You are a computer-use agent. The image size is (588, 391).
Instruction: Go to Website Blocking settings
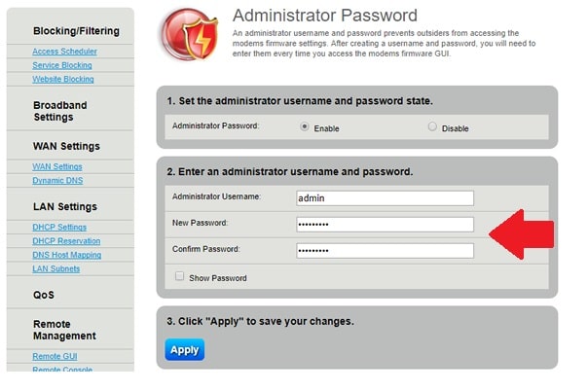(63, 79)
